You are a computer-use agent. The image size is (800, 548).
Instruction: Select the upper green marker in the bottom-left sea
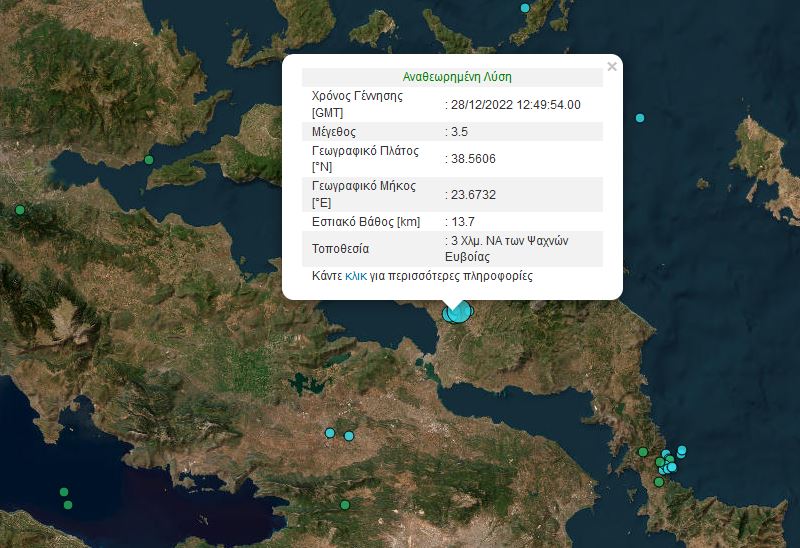pyautogui.click(x=64, y=492)
